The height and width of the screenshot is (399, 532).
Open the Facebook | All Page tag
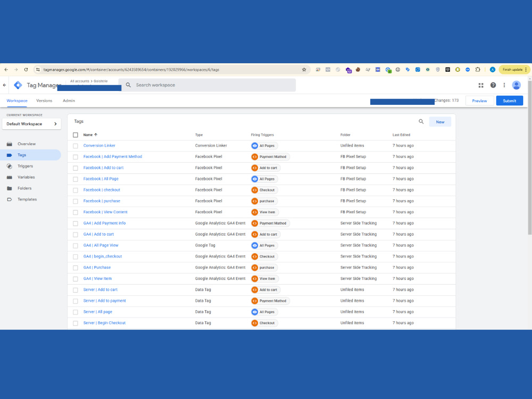click(101, 179)
